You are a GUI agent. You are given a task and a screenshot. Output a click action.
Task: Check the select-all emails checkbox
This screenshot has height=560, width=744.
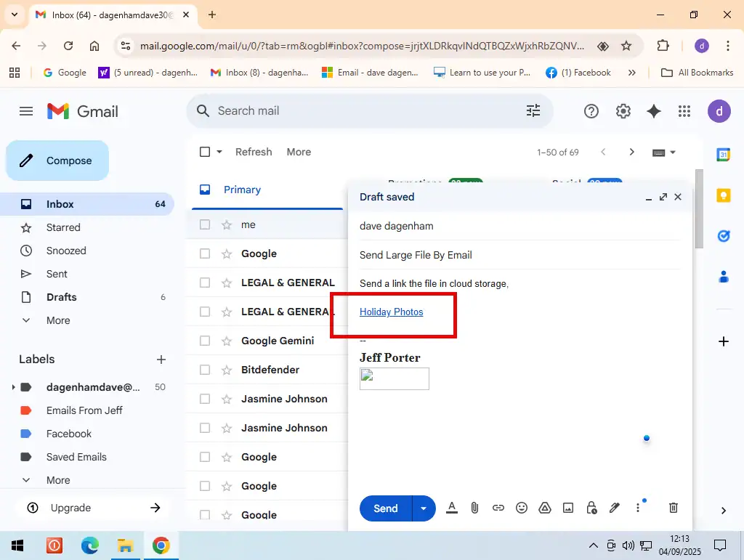pos(205,152)
